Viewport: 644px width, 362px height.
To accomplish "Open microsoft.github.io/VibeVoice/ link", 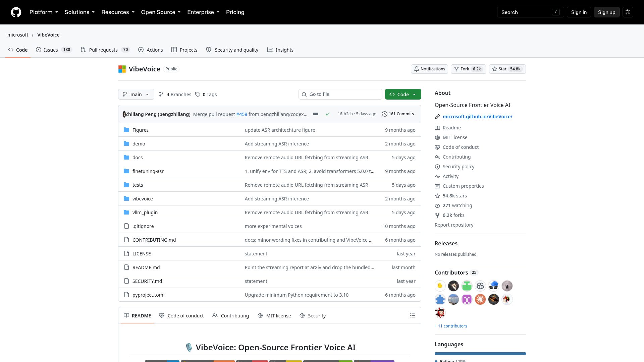I will (x=477, y=117).
